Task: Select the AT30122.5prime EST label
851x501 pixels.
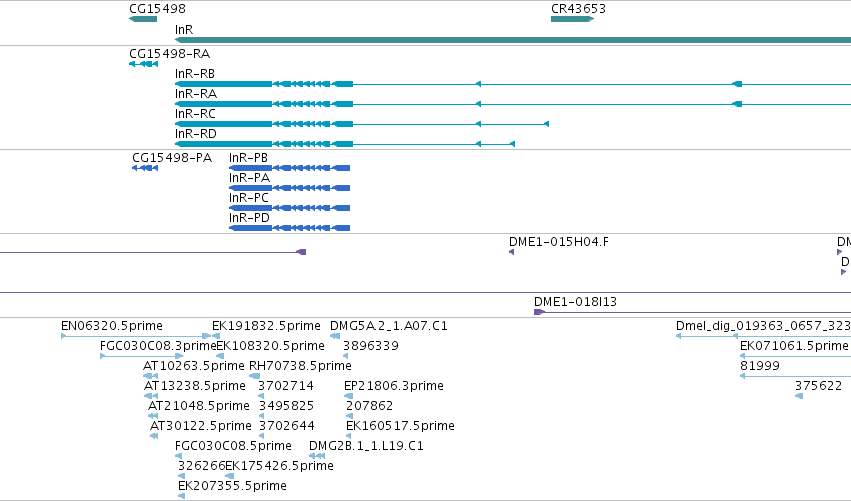Action: (x=201, y=426)
